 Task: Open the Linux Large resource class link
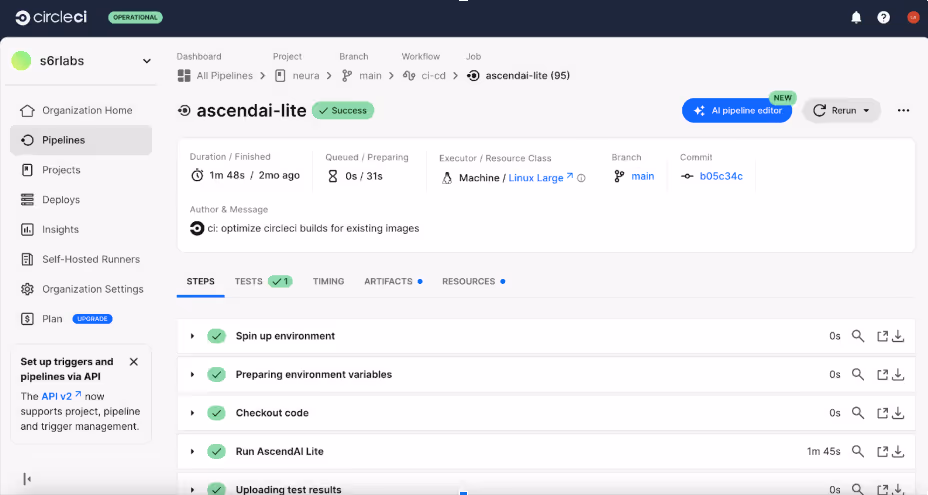540,178
